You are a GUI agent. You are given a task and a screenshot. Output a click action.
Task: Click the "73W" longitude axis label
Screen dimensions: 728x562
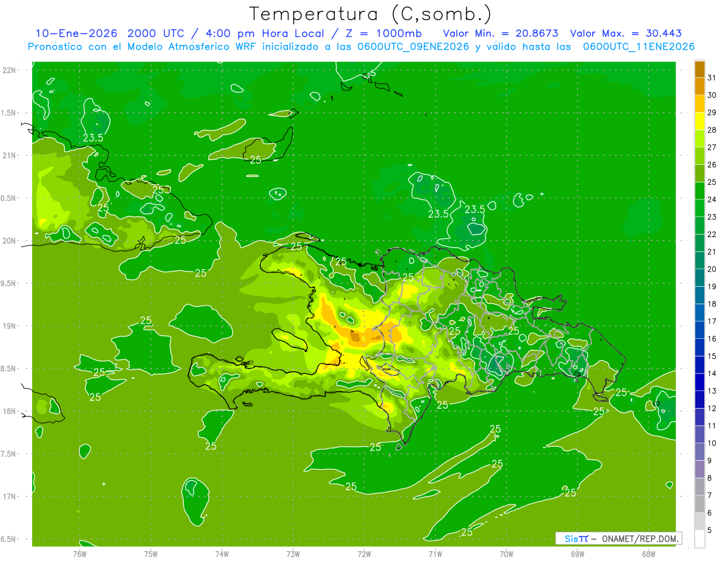[293, 554]
